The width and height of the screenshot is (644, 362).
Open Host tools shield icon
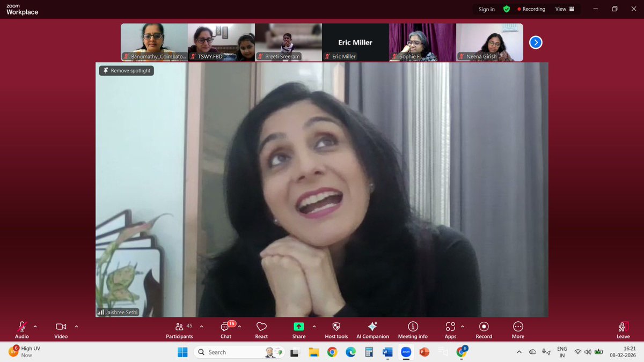[336, 327]
